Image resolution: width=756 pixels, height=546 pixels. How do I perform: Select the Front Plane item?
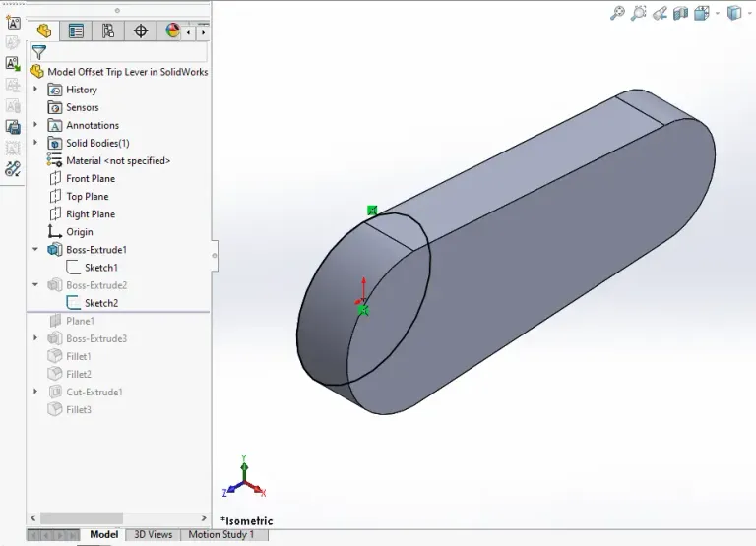[x=90, y=179]
